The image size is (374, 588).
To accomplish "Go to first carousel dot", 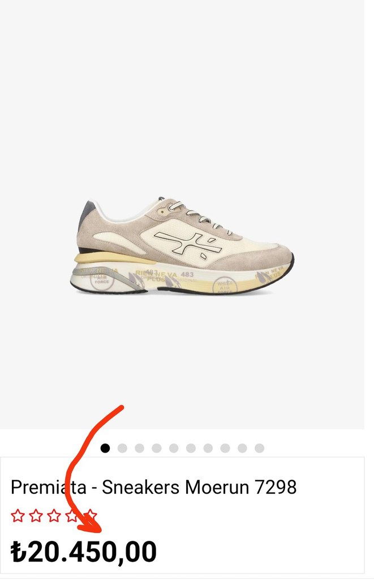I will point(105,448).
